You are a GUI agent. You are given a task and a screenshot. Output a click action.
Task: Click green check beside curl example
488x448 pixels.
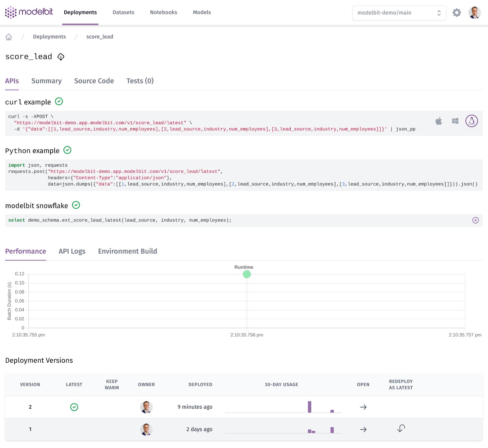click(x=59, y=101)
